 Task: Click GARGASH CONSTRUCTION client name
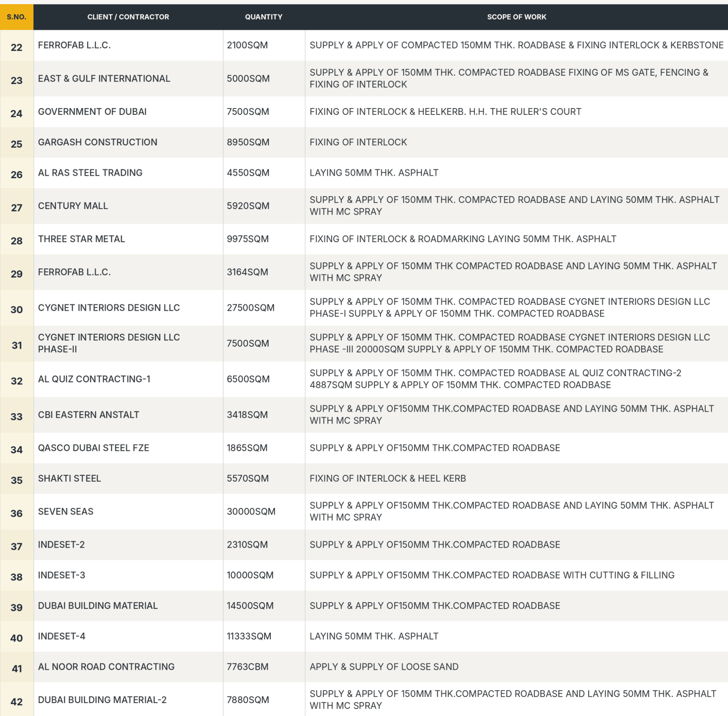tap(98, 142)
